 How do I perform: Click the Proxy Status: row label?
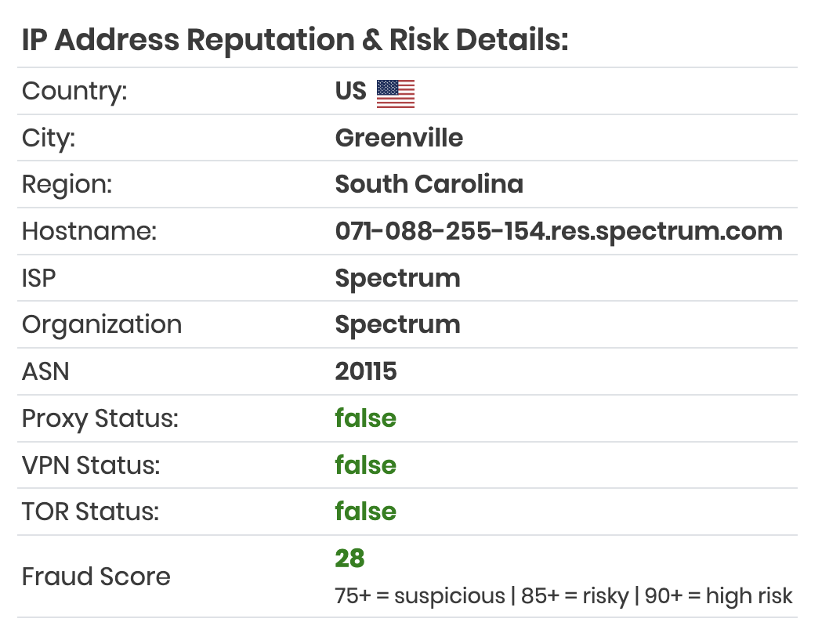[100, 419]
